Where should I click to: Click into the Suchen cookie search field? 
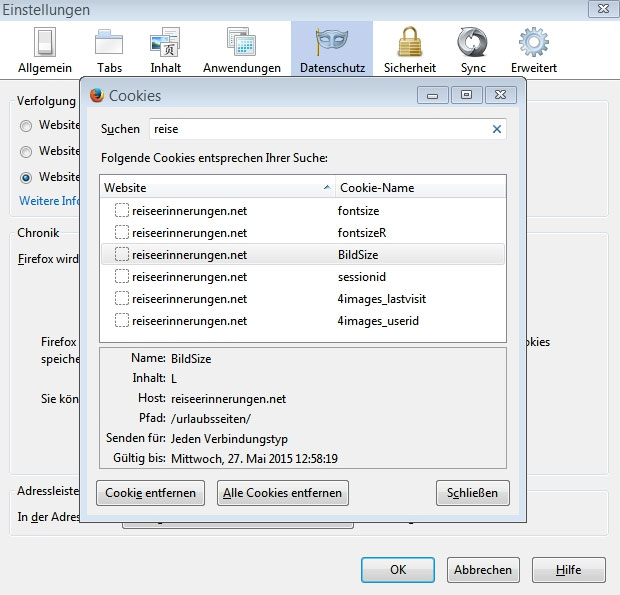(318, 129)
